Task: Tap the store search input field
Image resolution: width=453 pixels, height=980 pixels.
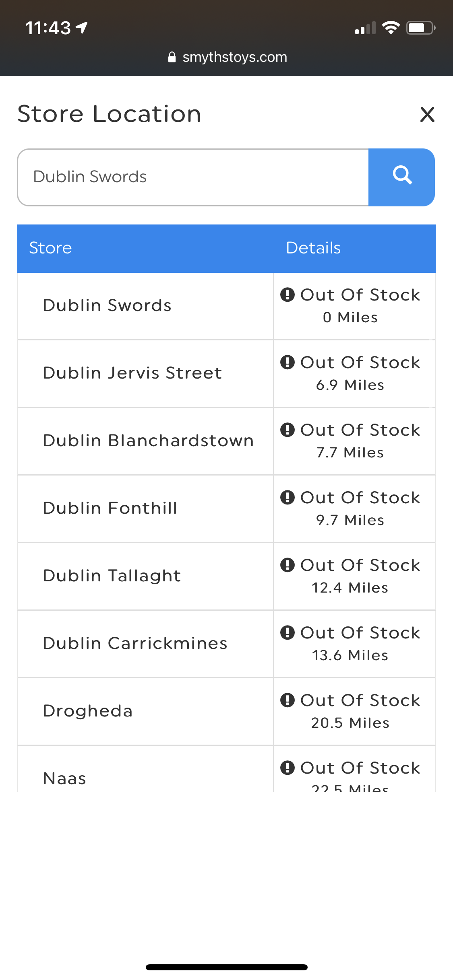Action: click(193, 177)
